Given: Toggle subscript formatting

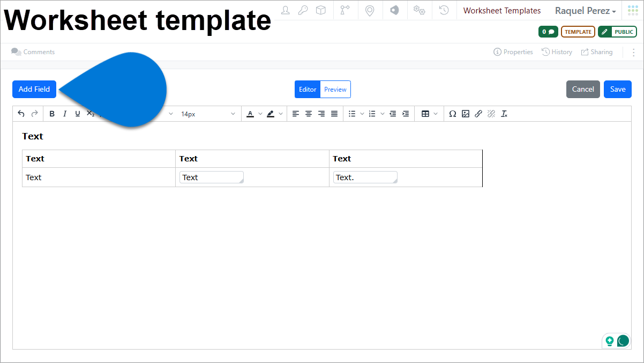Looking at the screenshot, I should click(x=91, y=114).
